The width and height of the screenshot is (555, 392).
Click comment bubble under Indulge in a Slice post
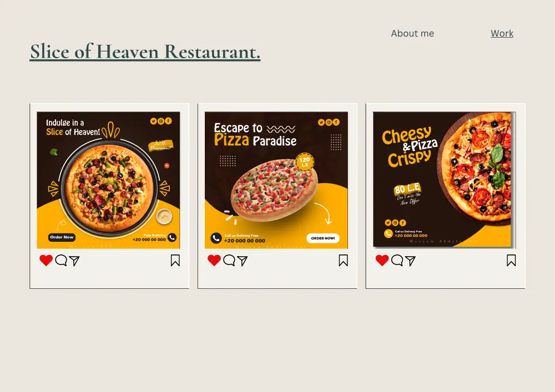[61, 260]
